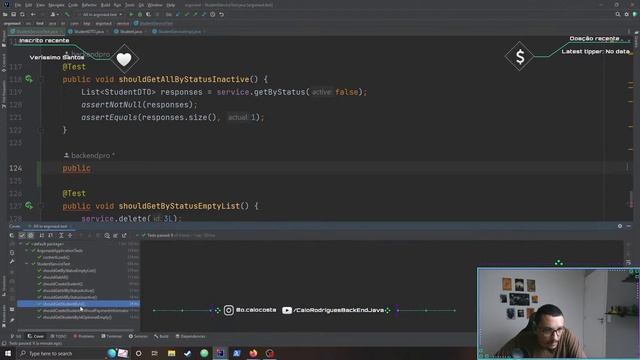The image size is (640, 360).
Task: Toggle Show Passed tests checkmark filter
Action: point(22,236)
